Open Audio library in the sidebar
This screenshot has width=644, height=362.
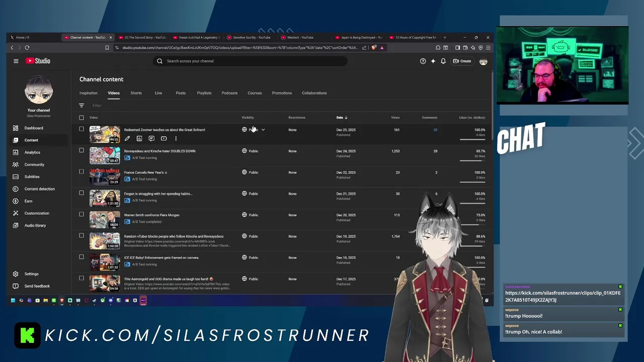tap(38, 225)
